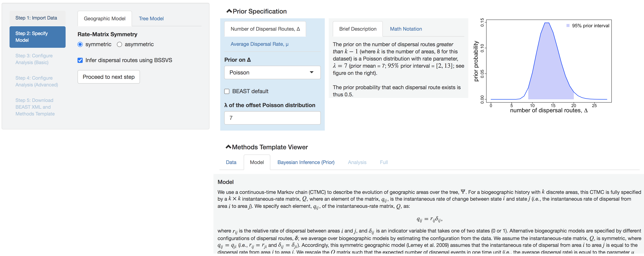Open Bayesian Inference (Prior) tab
Image resolution: width=644 pixels, height=256 pixels.
(306, 162)
